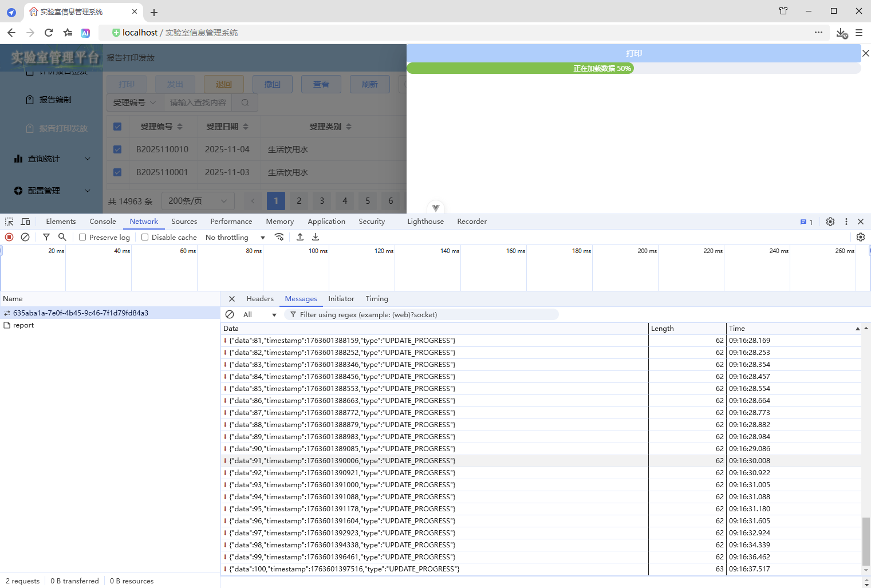The height and width of the screenshot is (588, 871).
Task: Open DevTools settings gear
Action: (x=830, y=222)
